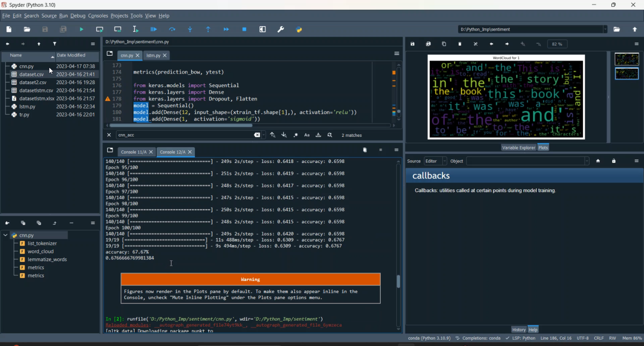Viewport: 644px width, 346px height.
Task: Remove the current plot from Plots pane
Action: (x=459, y=44)
